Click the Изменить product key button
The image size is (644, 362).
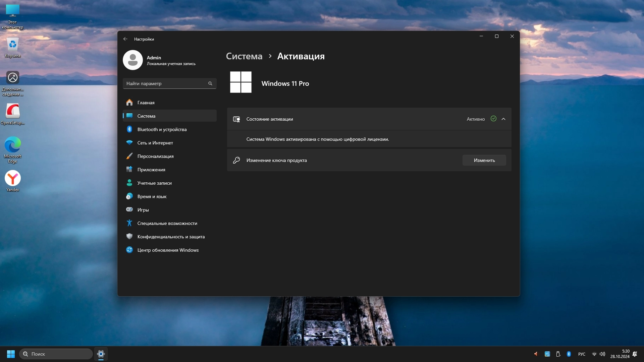(x=484, y=160)
